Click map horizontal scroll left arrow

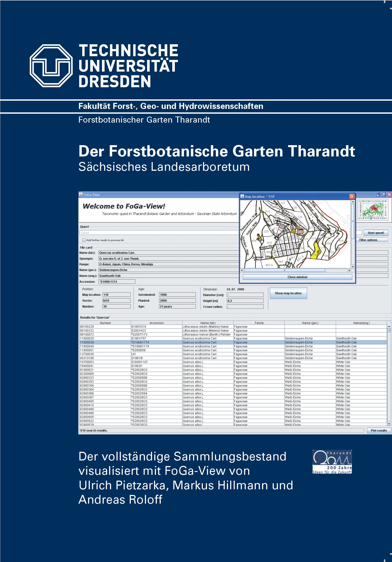(x=242, y=270)
